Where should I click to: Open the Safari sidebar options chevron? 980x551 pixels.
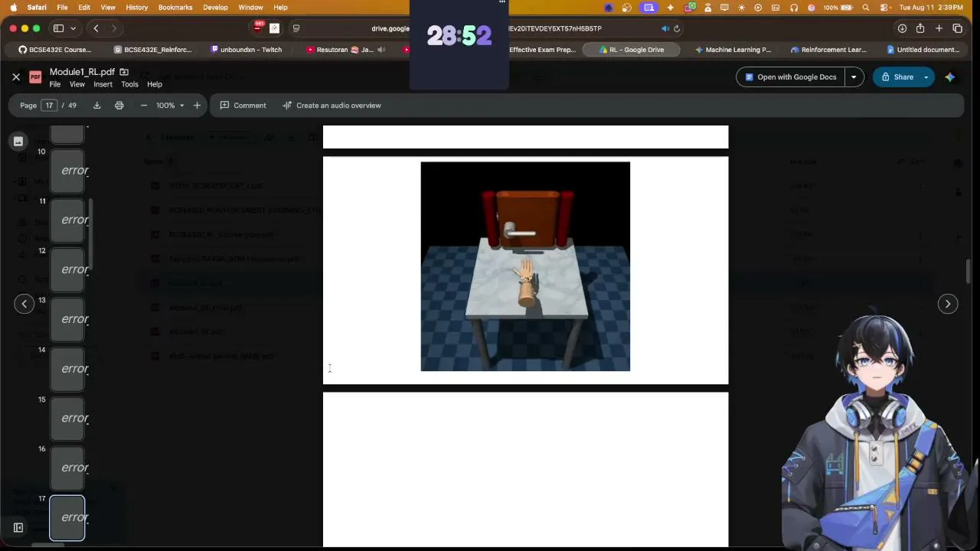point(73,28)
